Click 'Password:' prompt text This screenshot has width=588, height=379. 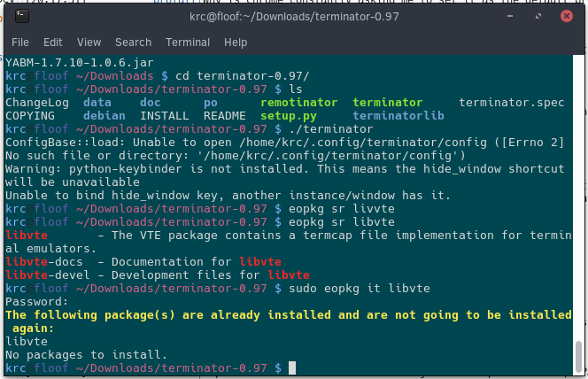pos(37,302)
